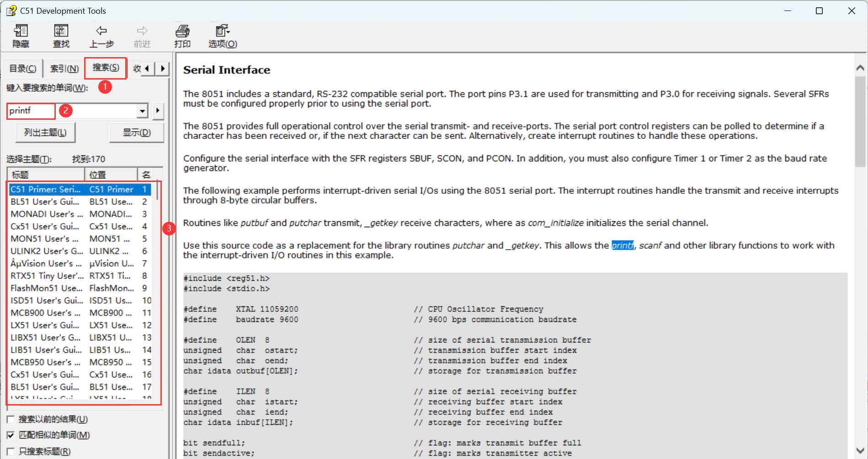Click the content pane vertical scrollbar thumb
The width and height of the screenshot is (868, 459).
(x=860, y=122)
